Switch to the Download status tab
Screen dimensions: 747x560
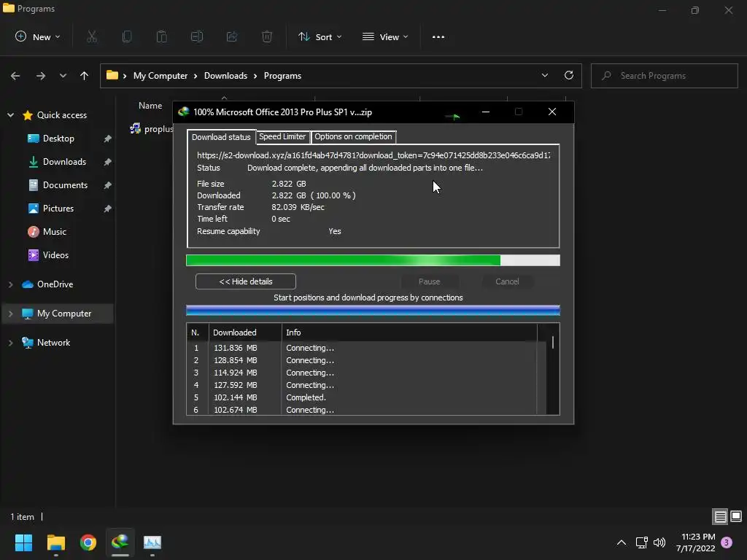pos(221,136)
